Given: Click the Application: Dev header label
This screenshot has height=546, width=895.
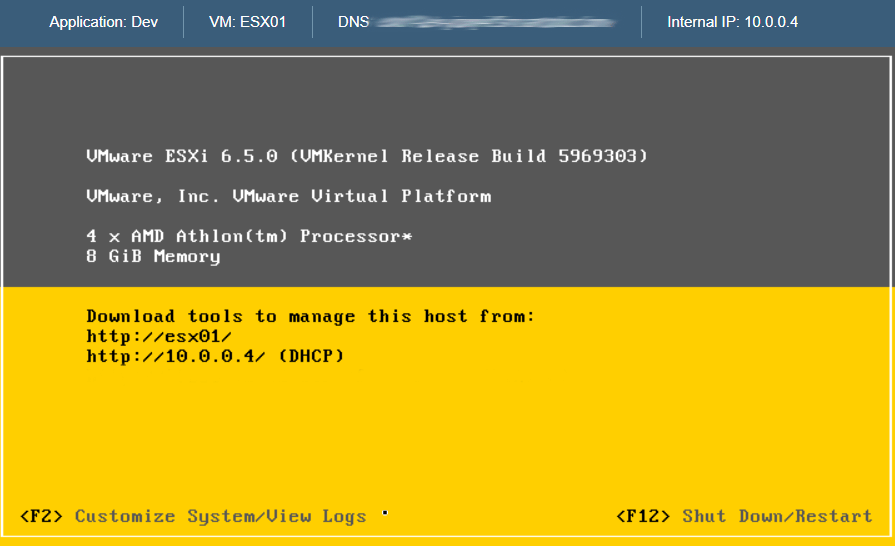Looking at the screenshot, I should [x=103, y=22].
